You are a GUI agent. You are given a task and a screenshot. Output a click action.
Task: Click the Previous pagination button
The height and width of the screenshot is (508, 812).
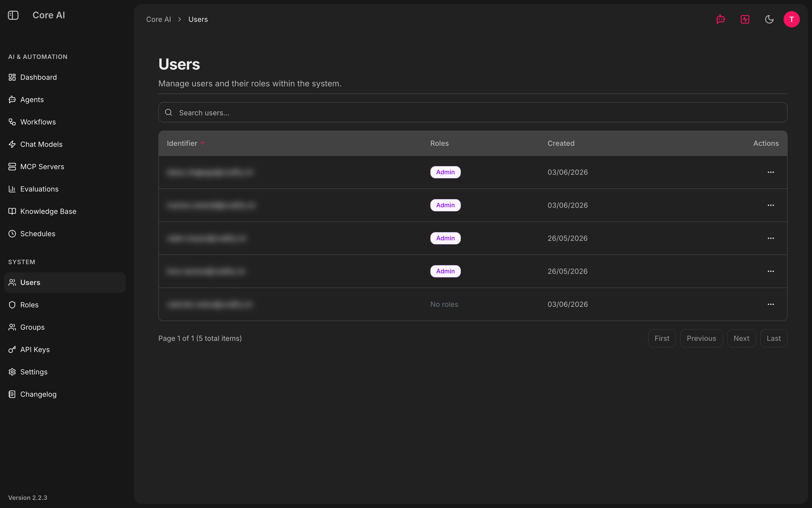point(701,338)
